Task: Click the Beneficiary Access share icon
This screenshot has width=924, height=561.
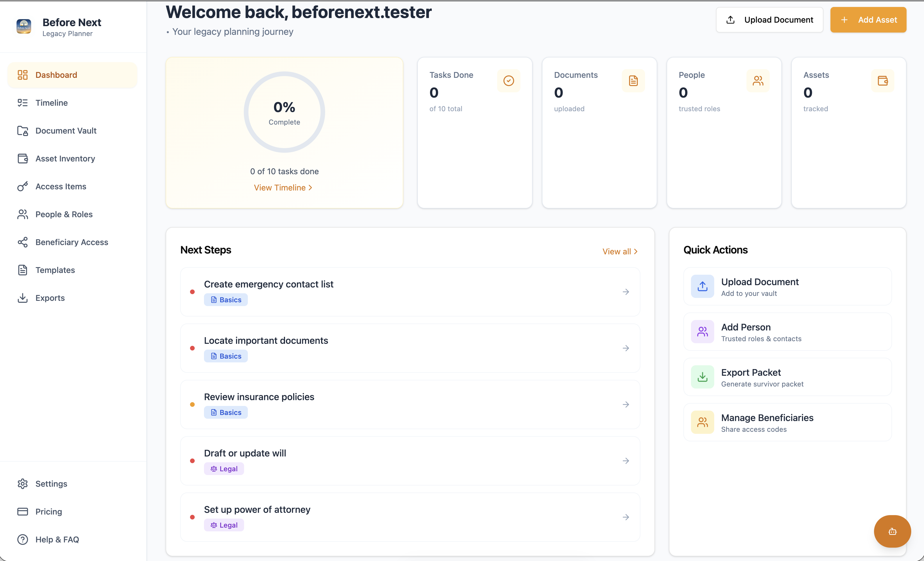Action: (22, 242)
